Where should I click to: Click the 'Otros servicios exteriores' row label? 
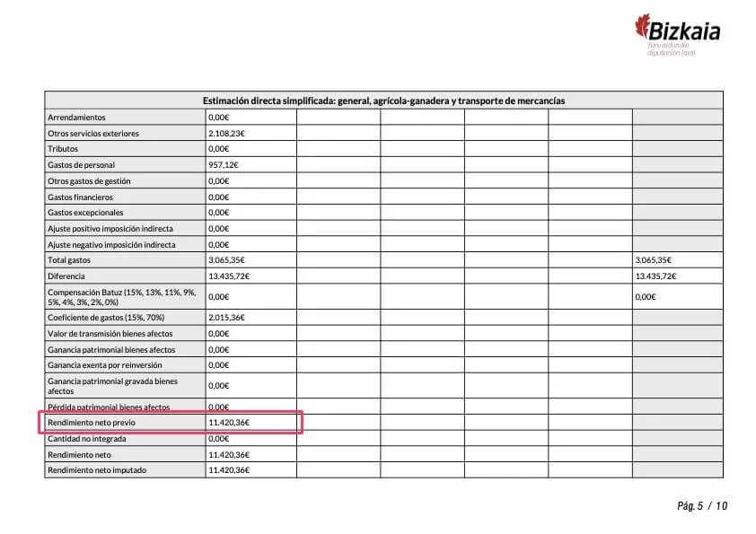pos(93,134)
